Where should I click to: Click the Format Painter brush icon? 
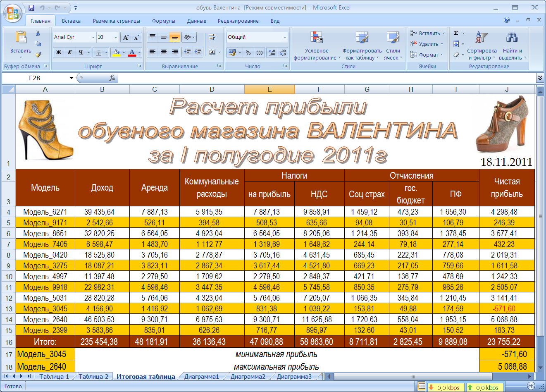(x=38, y=54)
